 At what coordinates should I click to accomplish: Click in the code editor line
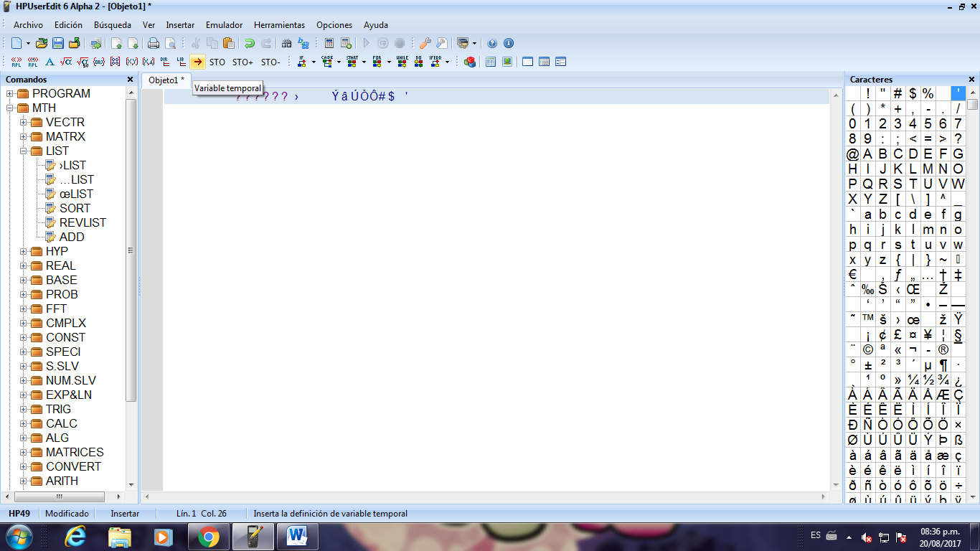tap(496, 96)
